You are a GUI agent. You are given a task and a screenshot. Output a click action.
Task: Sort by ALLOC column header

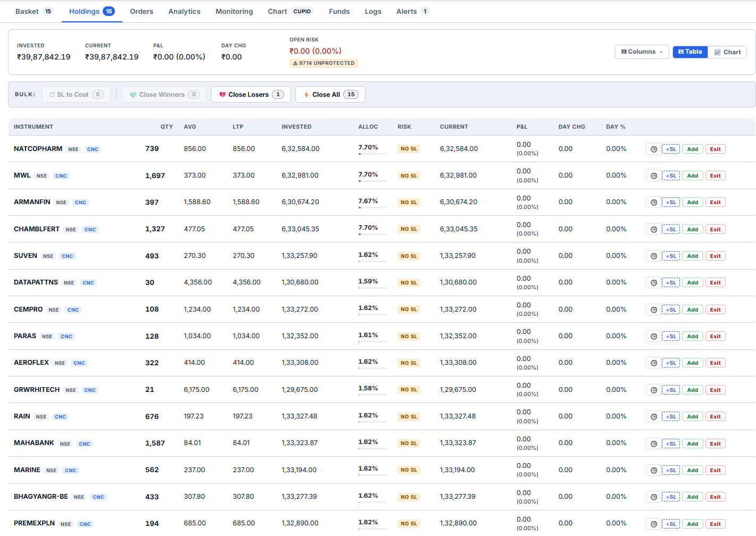(368, 127)
